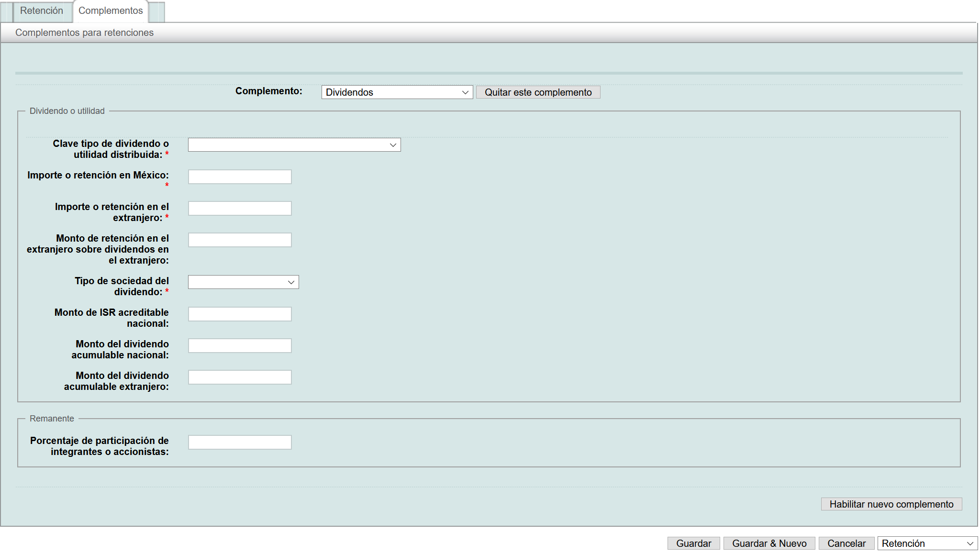Click the Complementos para retenciones header

point(84,33)
